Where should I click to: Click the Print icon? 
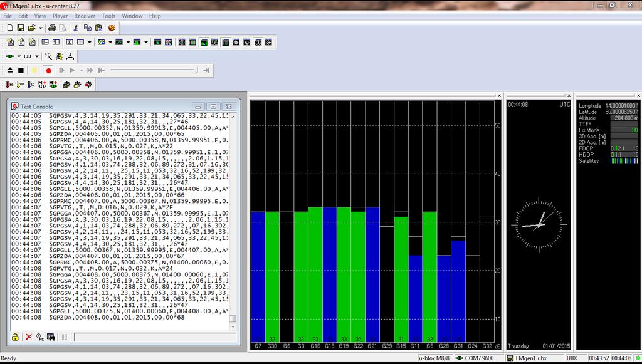click(52, 28)
